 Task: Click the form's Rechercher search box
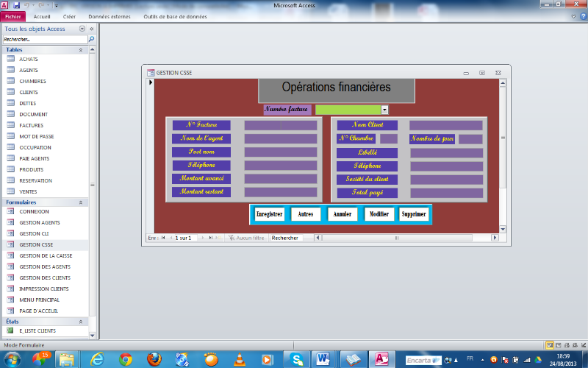click(287, 238)
